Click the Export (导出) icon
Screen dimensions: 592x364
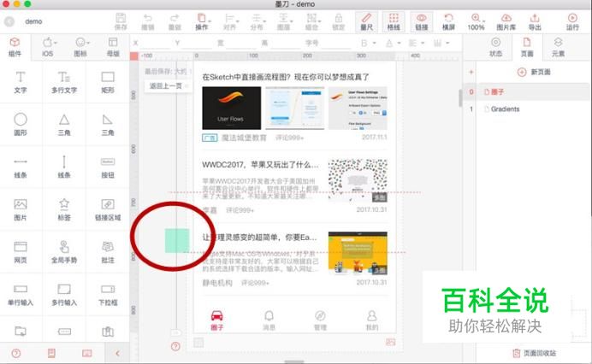[x=535, y=21]
